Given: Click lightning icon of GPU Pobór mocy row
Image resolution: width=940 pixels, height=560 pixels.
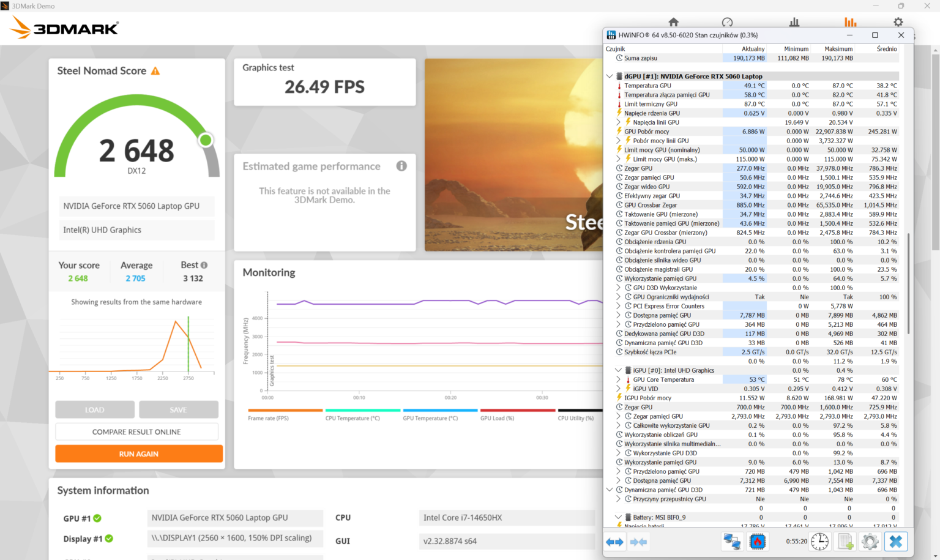Looking at the screenshot, I should pyautogui.click(x=619, y=132).
